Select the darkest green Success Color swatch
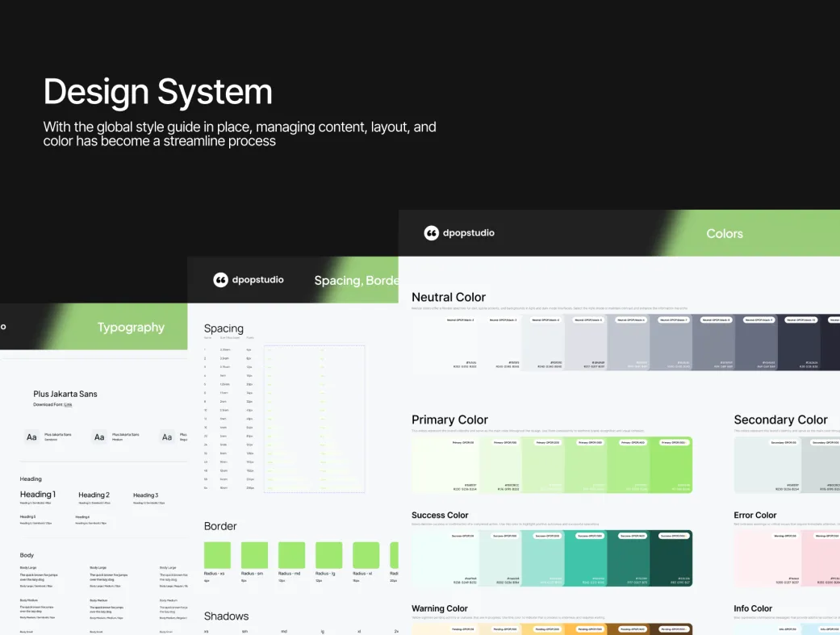Viewport: 840px width, 635px height. [x=671, y=558]
